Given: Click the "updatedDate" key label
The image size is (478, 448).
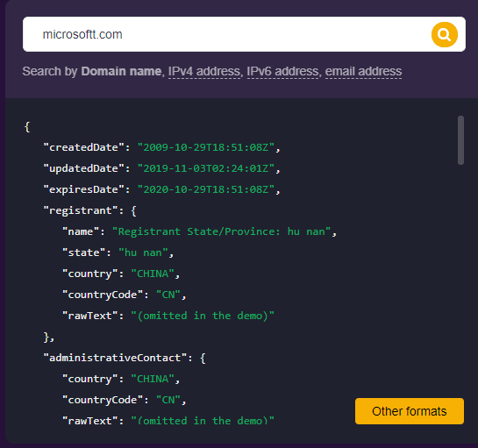Looking at the screenshot, I should tap(84, 168).
